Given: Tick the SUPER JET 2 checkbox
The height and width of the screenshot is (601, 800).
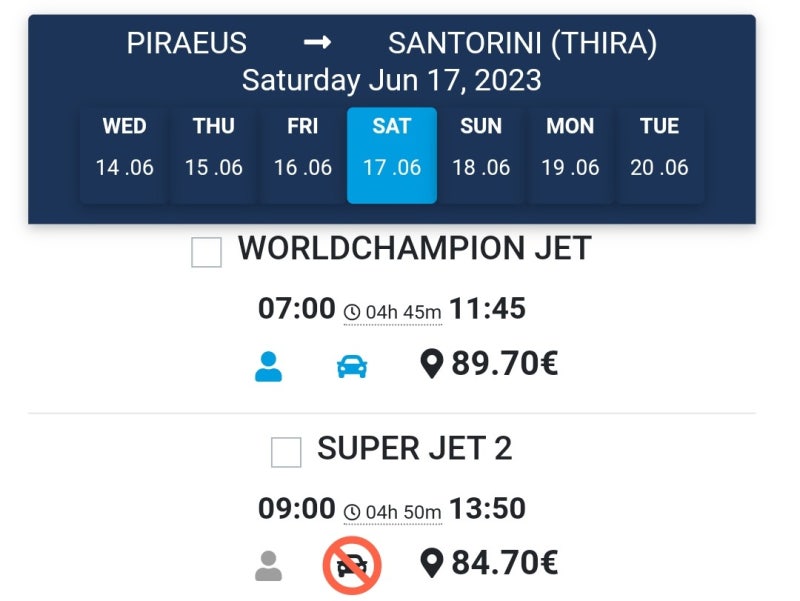Looking at the screenshot, I should pyautogui.click(x=286, y=452).
